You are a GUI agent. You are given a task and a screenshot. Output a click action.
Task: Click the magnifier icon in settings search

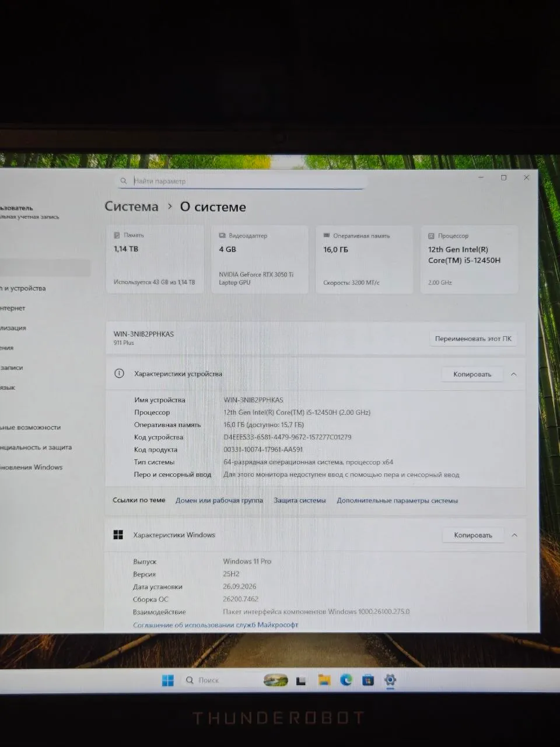[124, 181]
